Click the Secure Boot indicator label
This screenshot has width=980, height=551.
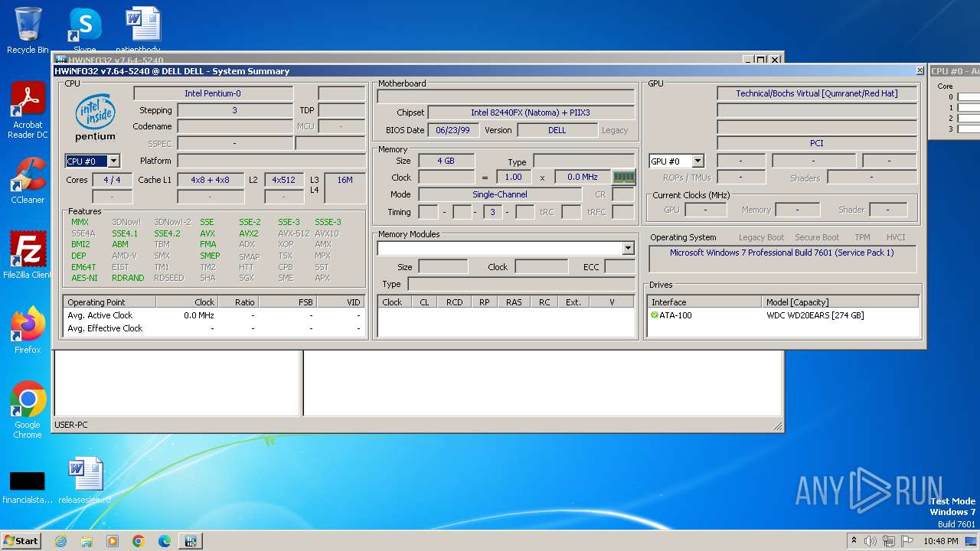click(x=817, y=237)
